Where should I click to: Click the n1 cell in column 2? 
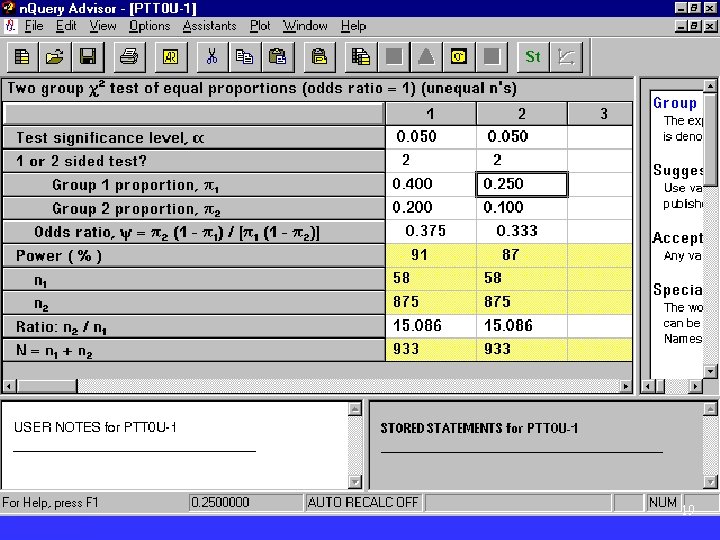[522, 278]
